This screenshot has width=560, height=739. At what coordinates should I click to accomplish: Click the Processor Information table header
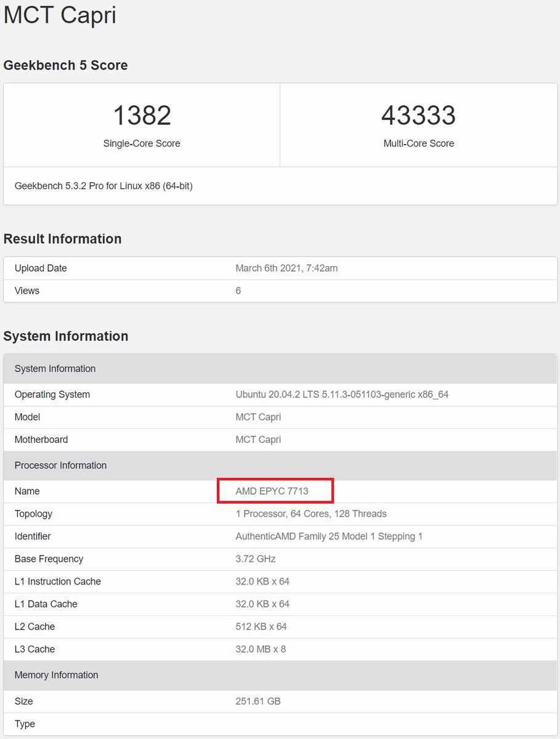click(x=280, y=466)
